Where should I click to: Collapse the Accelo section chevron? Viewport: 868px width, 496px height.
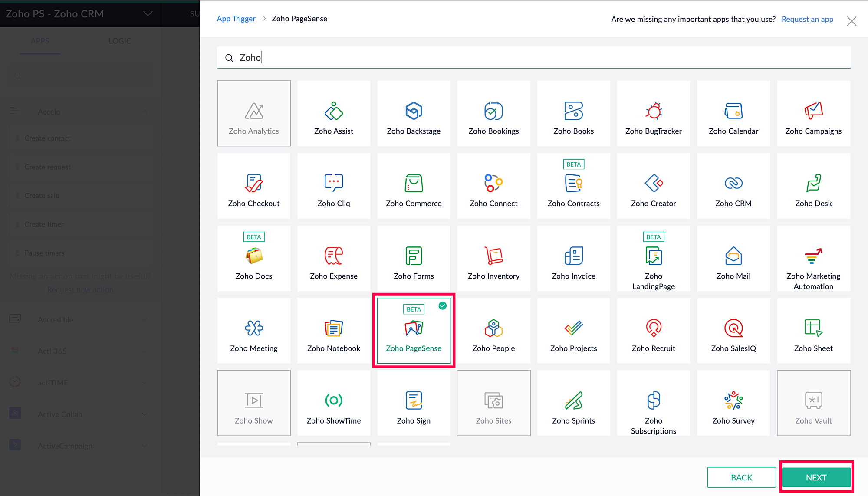145,112
